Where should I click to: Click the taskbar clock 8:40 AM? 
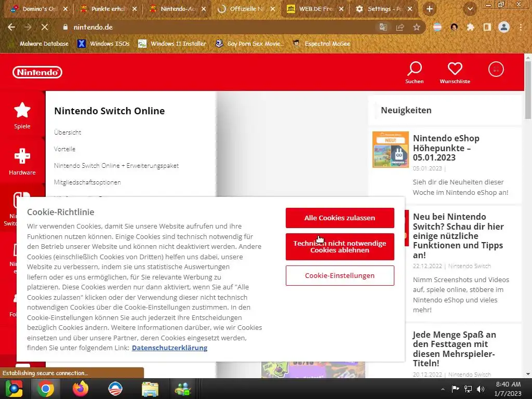coord(508,389)
